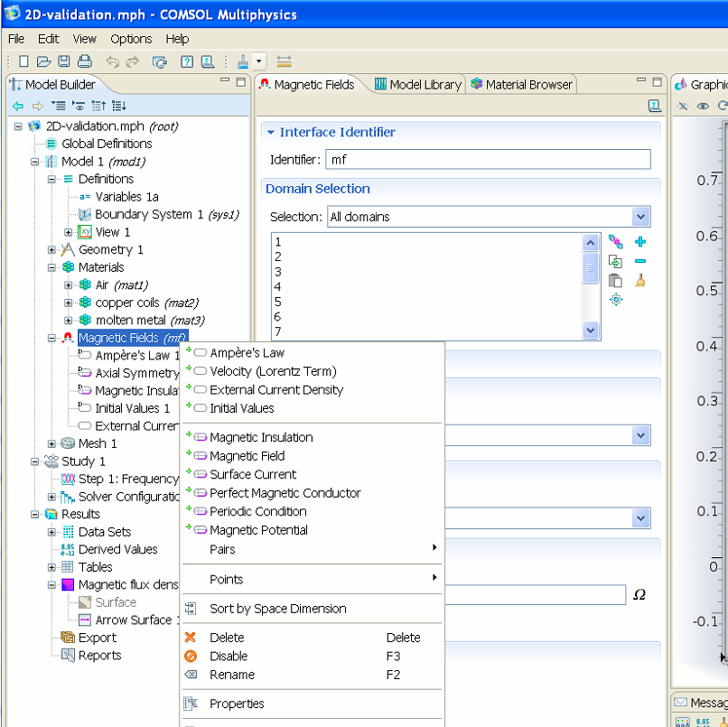Click the Zoom to Selection icon
This screenshot has width=728, height=727.
616,299
